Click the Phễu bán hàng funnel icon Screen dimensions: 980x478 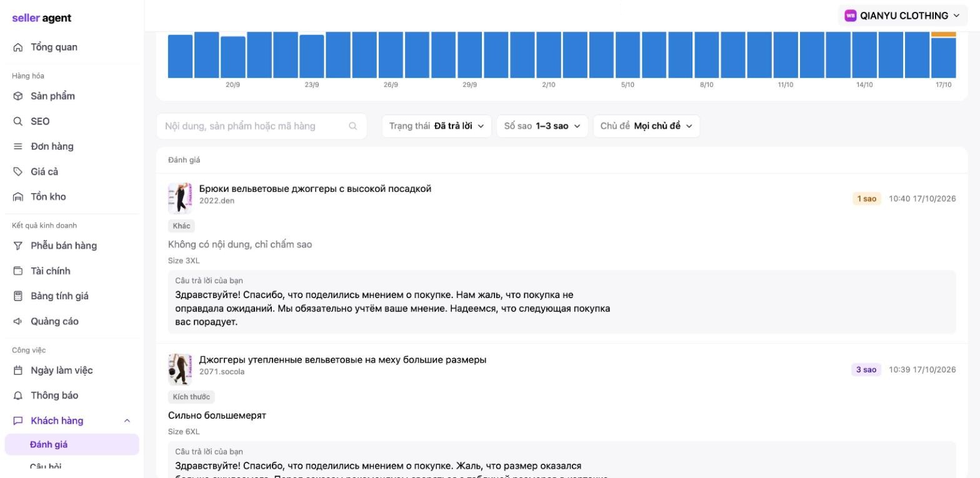tap(17, 246)
